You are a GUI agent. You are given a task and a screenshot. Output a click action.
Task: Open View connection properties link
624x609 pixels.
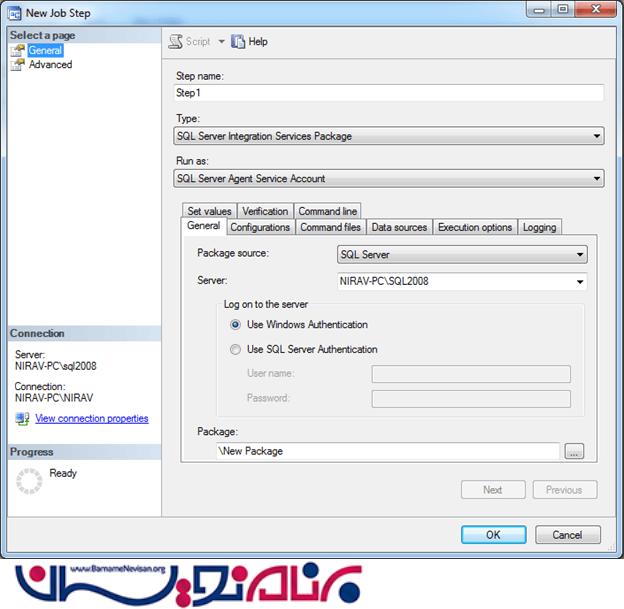tap(92, 419)
